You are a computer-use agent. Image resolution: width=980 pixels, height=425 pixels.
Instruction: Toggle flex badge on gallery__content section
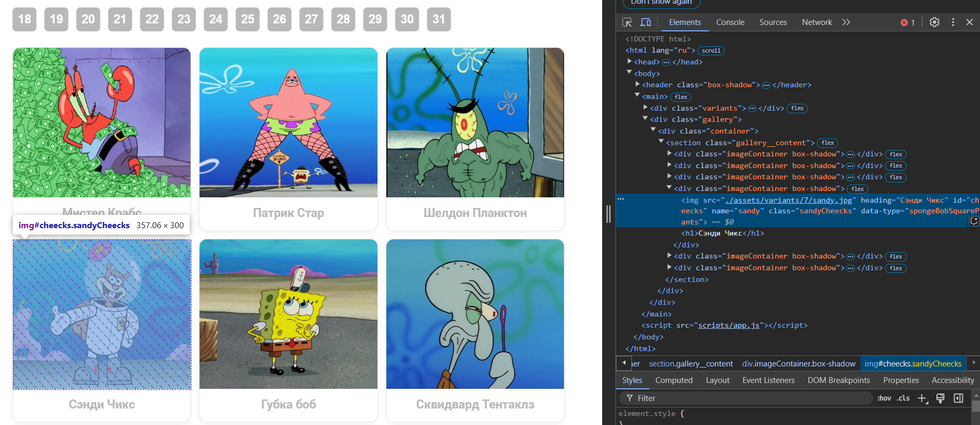click(827, 143)
